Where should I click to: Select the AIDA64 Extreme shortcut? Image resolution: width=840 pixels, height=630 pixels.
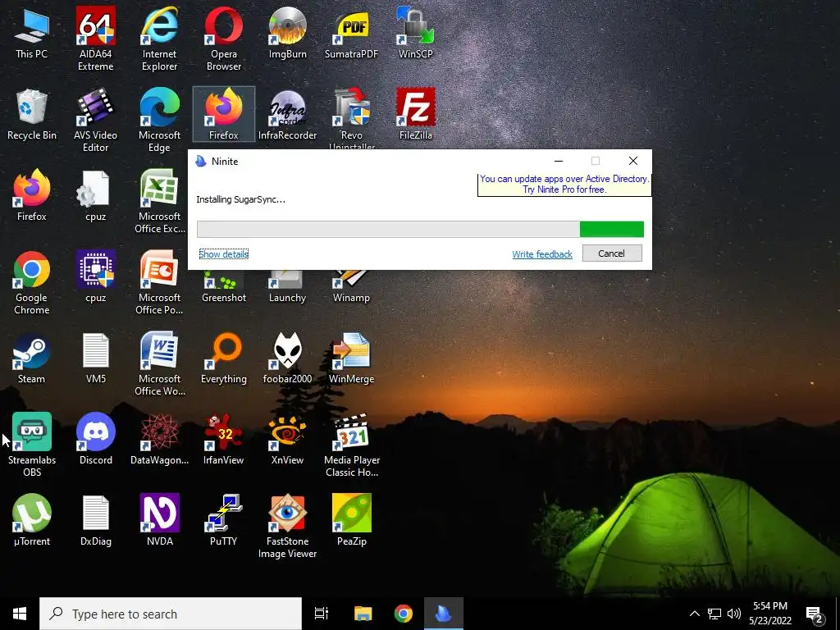click(x=95, y=39)
